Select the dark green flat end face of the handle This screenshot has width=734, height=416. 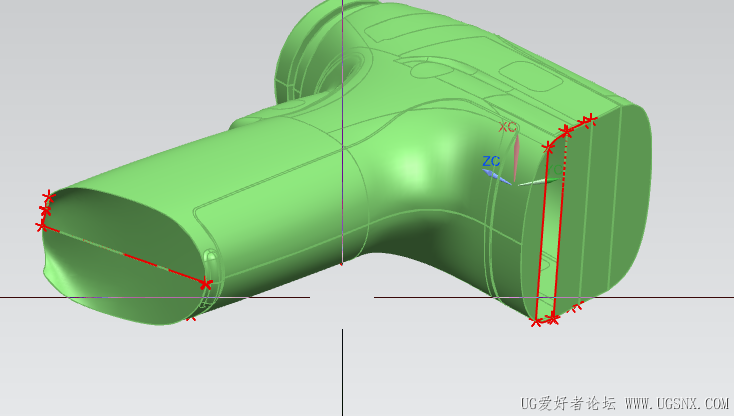[124, 255]
